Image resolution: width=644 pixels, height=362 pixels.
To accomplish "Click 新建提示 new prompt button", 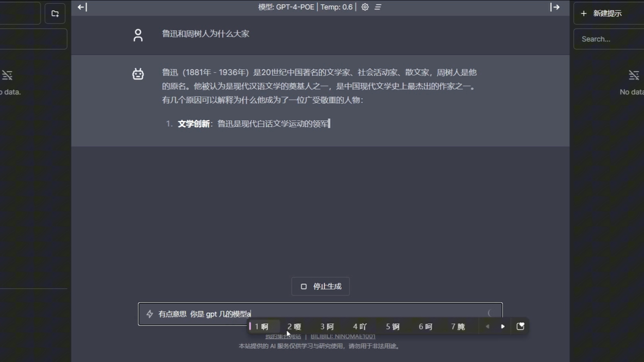I will click(609, 13).
